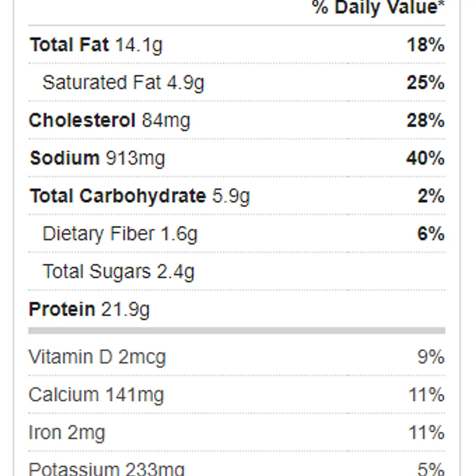Select the 25% Saturated Fat percentage
The image size is (476, 476).
coord(425,82)
